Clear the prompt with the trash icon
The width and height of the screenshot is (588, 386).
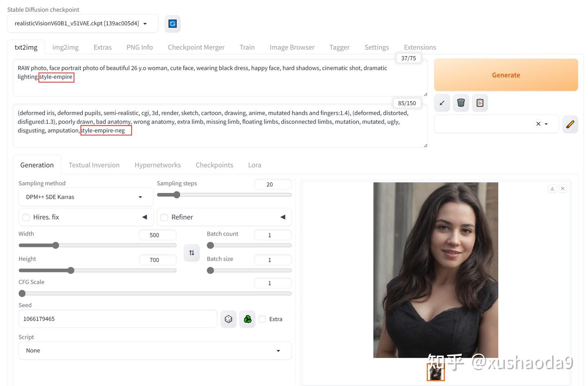pos(461,103)
